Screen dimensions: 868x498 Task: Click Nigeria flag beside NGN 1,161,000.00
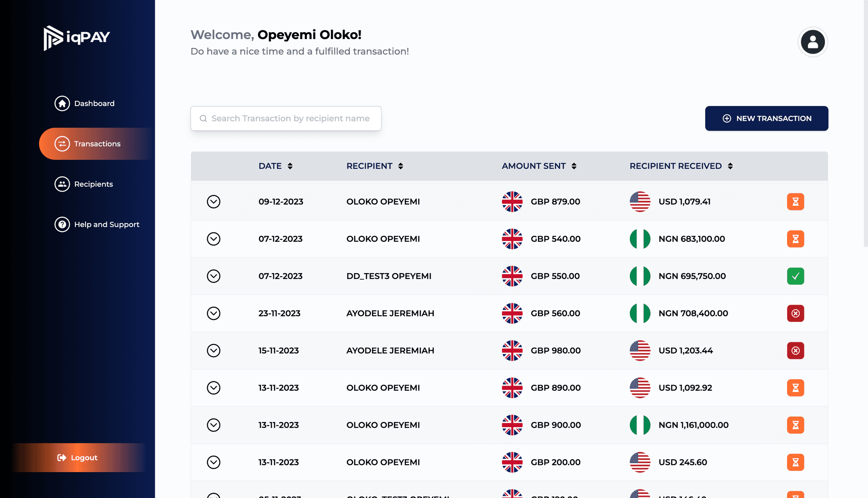[640, 425]
